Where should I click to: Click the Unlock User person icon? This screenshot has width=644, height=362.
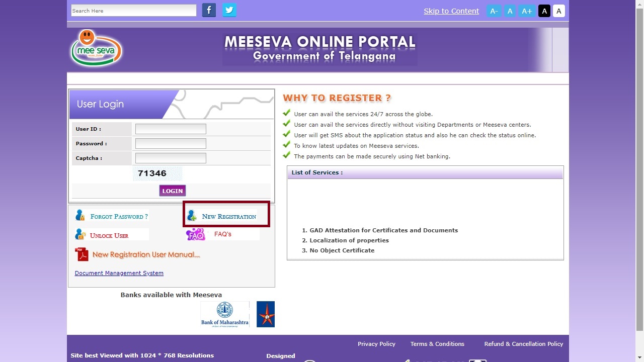coord(80,235)
